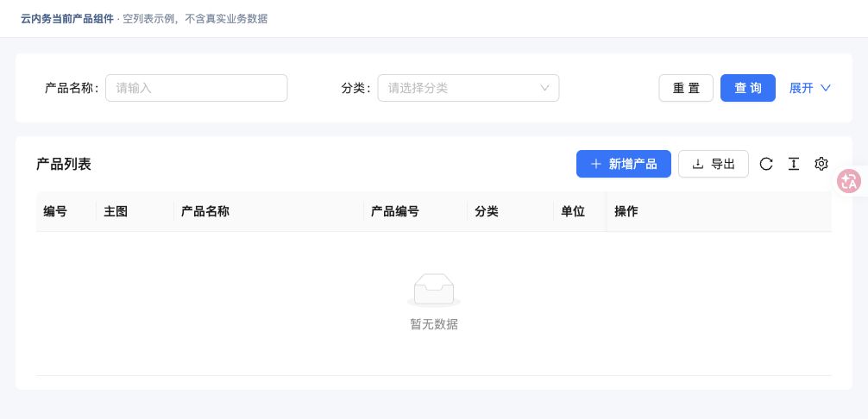This screenshot has width=868, height=419.
Task: Click the refresh icon in product list toolbar
Action: pos(765,164)
